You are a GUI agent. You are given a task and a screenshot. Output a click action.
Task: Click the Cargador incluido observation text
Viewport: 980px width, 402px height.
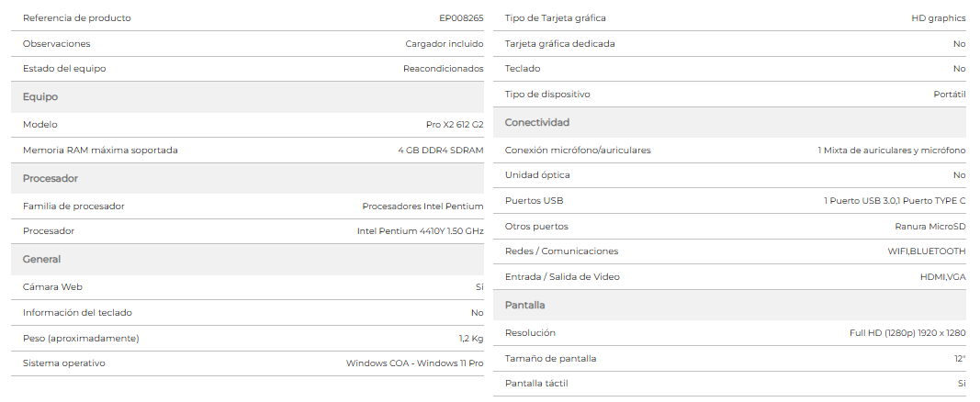pyautogui.click(x=445, y=44)
